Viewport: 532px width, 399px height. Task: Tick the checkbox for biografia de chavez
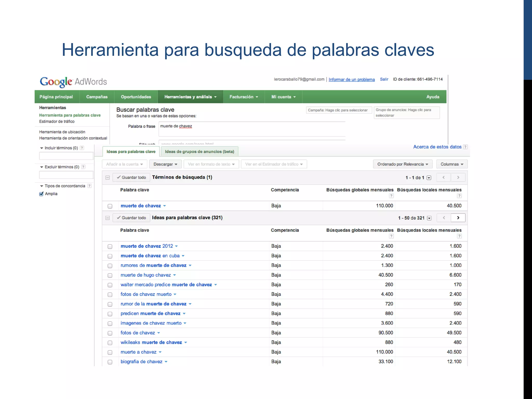click(110, 362)
